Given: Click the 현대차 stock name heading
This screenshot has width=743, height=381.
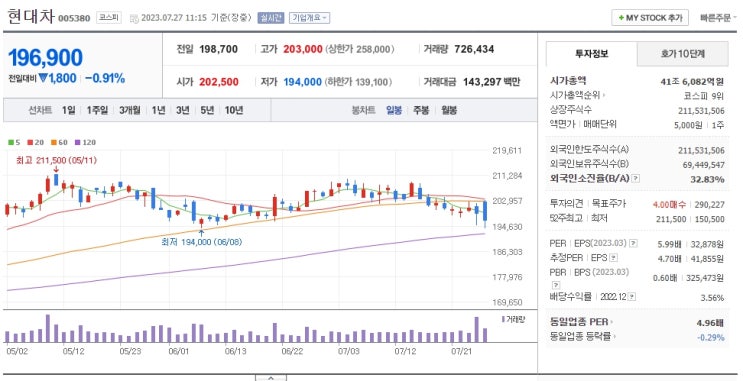Looking at the screenshot, I should [31, 17].
